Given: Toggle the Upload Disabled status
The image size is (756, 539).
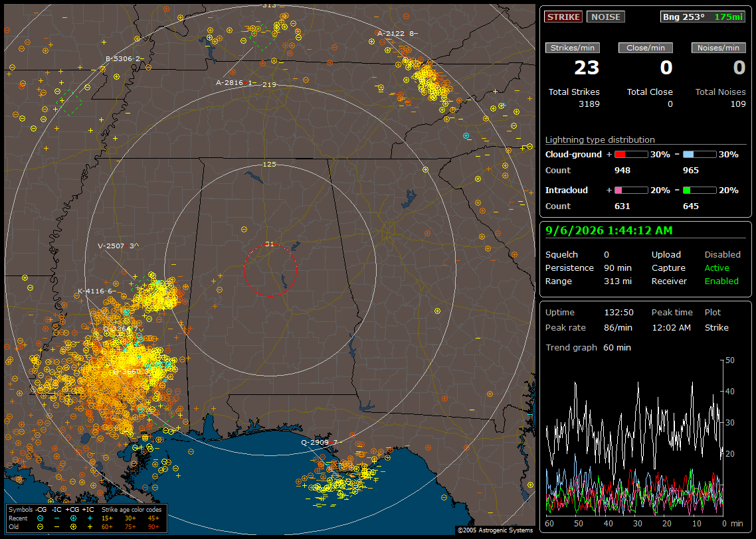Looking at the screenshot, I should tap(722, 255).
